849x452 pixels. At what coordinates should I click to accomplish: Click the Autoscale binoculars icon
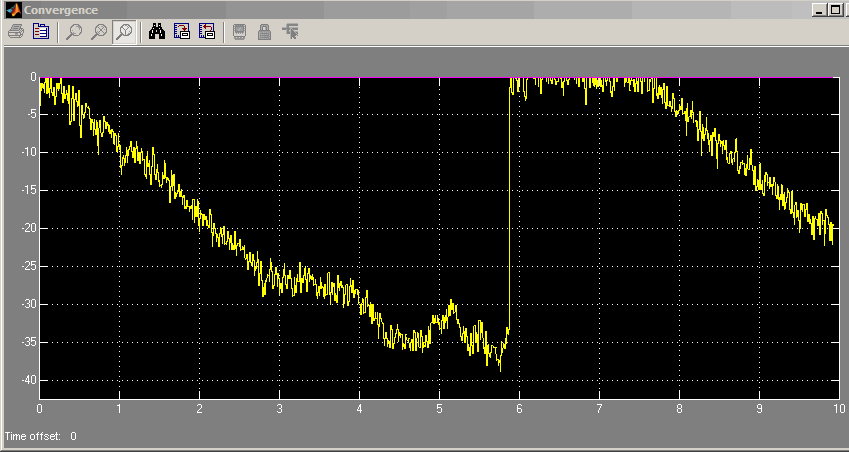157,31
